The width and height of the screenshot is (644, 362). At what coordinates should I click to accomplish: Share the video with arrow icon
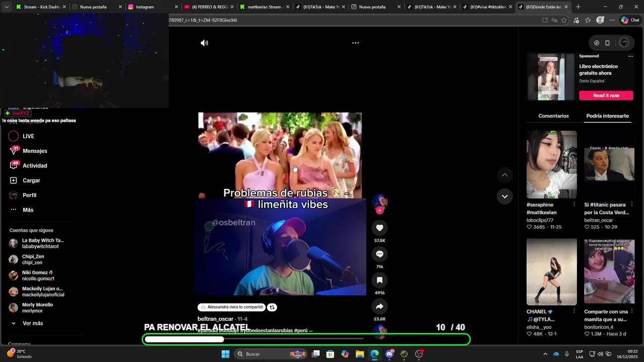[379, 306]
